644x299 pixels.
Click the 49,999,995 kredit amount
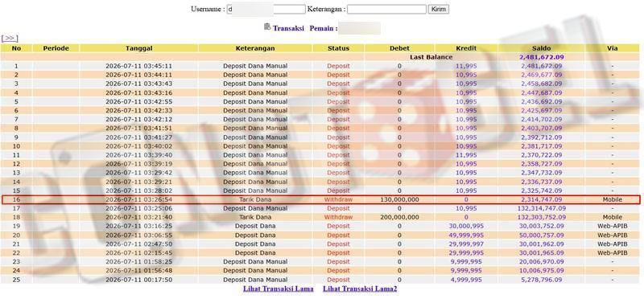point(466,236)
